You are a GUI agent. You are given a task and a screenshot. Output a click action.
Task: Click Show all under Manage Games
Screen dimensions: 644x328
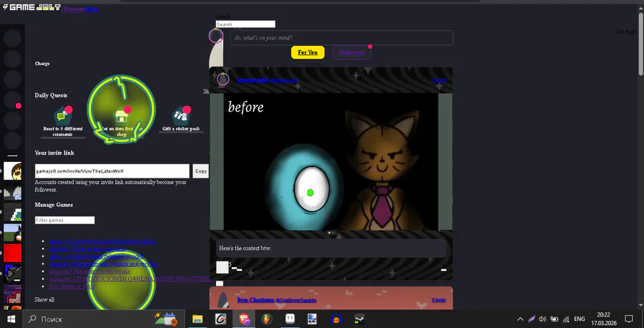coord(44,299)
